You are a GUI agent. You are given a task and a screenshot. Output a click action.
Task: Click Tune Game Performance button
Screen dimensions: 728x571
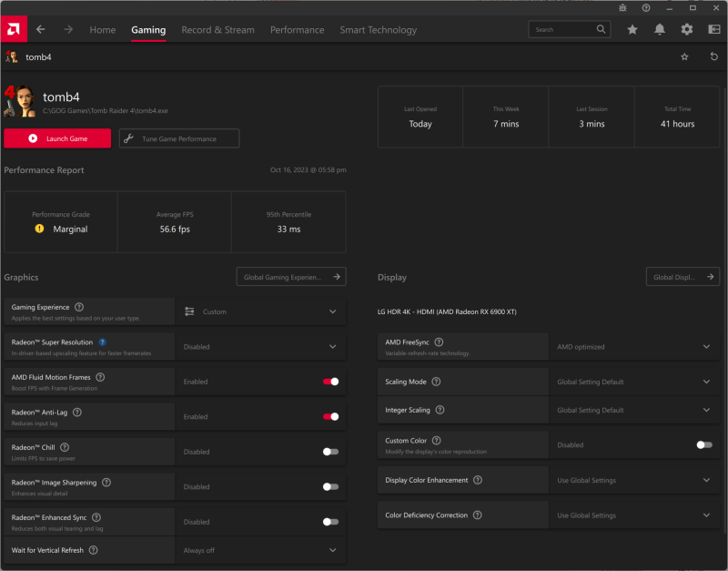(179, 138)
